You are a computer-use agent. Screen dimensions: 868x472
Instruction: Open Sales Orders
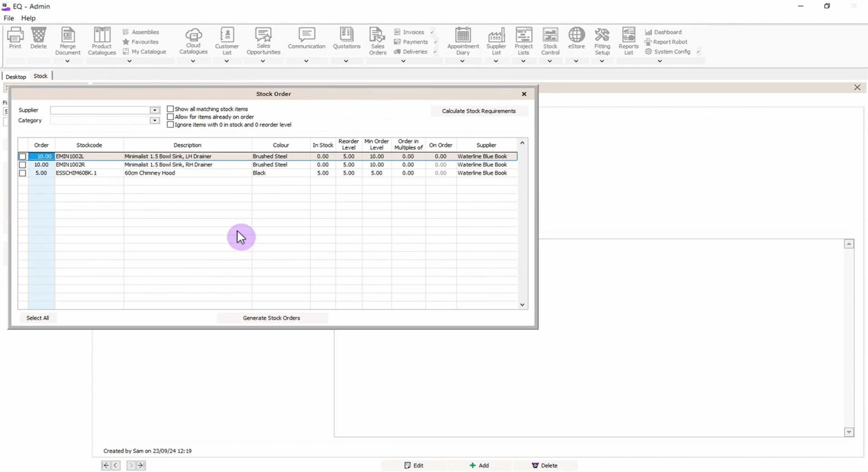pyautogui.click(x=378, y=41)
